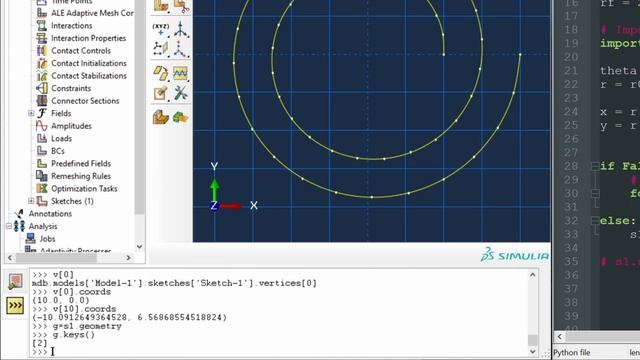640x360 pixels.
Task: Switch to the yellow >>> command line tab
Action: [15, 305]
